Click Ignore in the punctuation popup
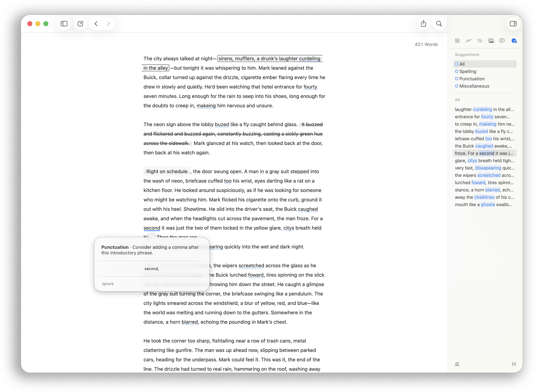 coord(108,284)
